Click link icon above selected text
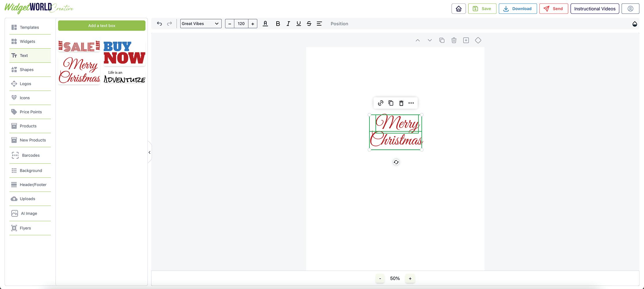The height and width of the screenshot is (289, 644). 380,103
